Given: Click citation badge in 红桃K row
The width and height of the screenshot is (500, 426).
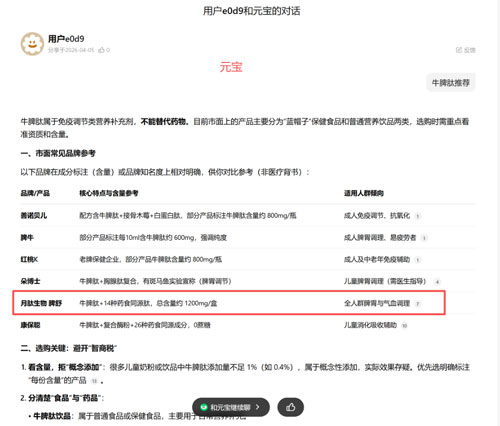Looking at the screenshot, I should point(418,260).
